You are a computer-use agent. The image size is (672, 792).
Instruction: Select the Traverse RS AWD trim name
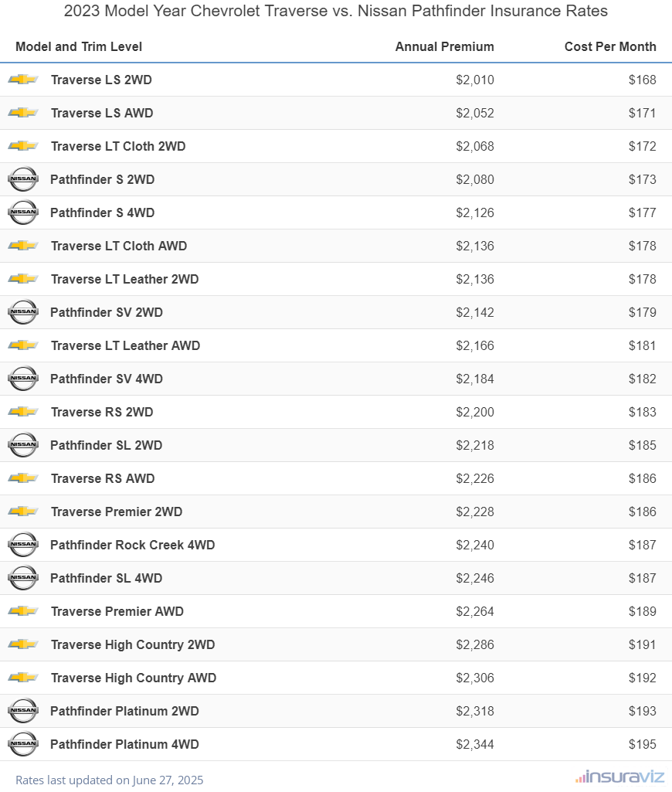(103, 478)
